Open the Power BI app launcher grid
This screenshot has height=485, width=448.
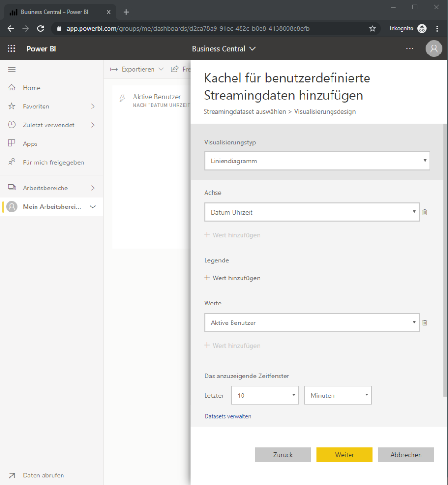[11, 49]
